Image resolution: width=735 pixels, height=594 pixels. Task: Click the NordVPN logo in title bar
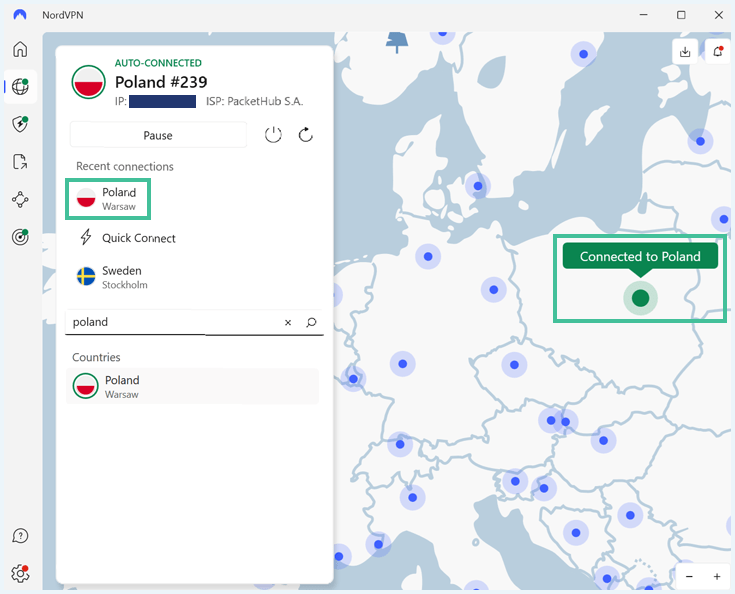[20, 15]
